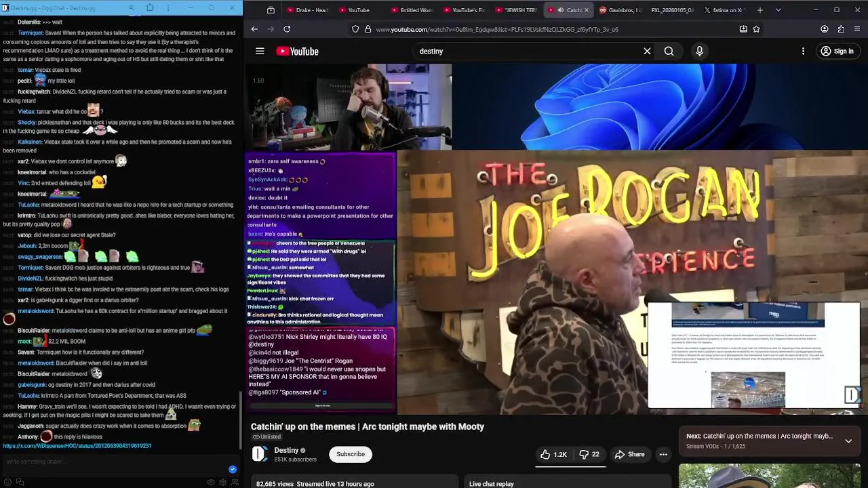
Task: Open emote picker smiley in Destiny.gg chat
Action: coord(7,482)
